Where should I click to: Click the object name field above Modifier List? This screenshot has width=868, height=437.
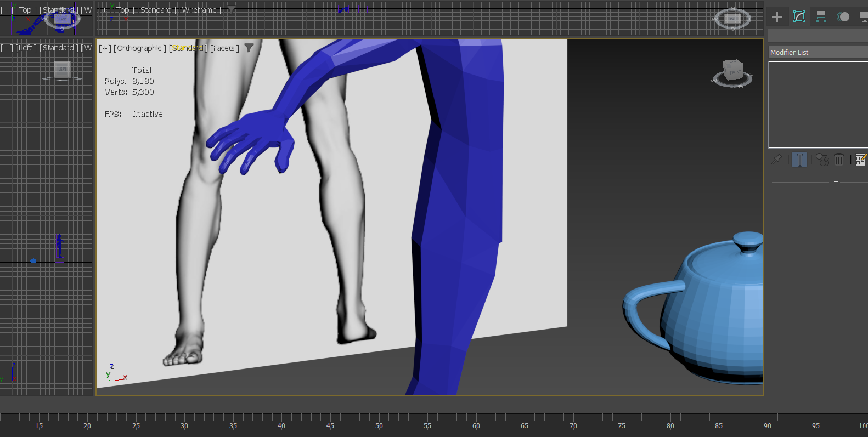[818, 36]
